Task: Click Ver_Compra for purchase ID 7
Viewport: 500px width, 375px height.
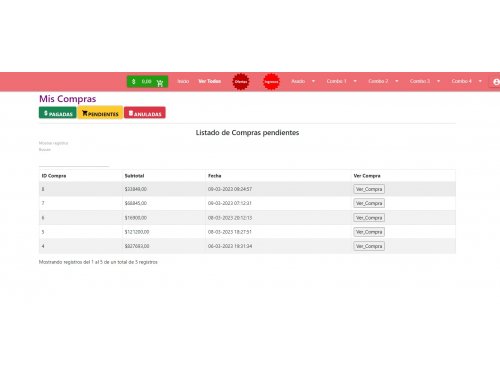Action: [369, 203]
